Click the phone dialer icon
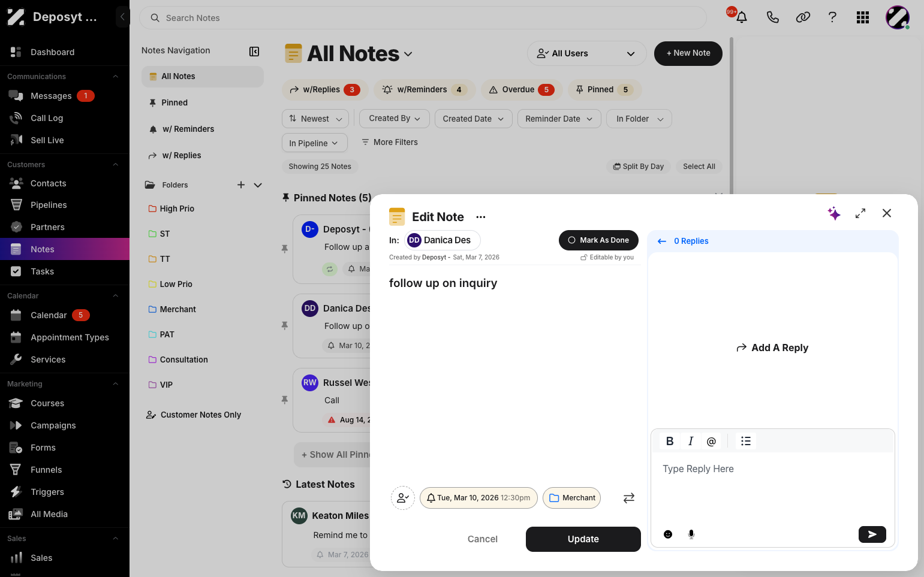The height and width of the screenshot is (577, 924). [x=772, y=17]
